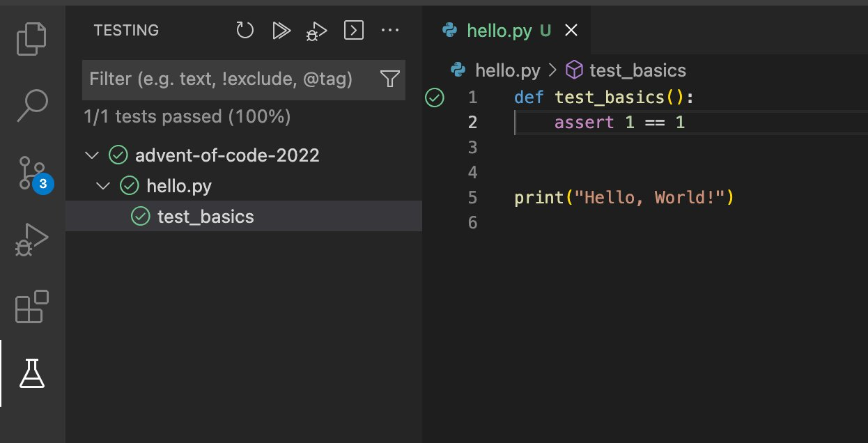Click test_basics in the breadcrumb bar

[637, 70]
